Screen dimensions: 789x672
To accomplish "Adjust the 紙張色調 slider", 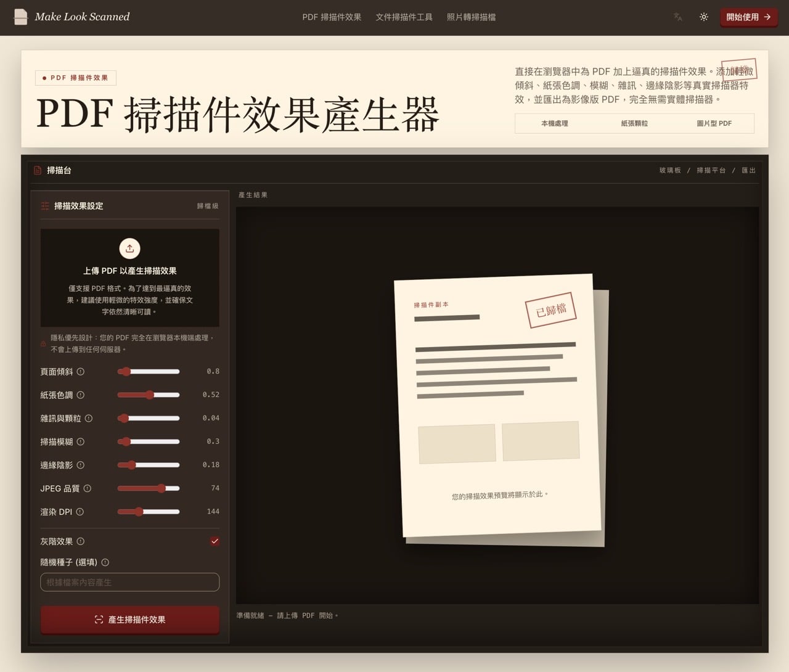I will coord(149,395).
